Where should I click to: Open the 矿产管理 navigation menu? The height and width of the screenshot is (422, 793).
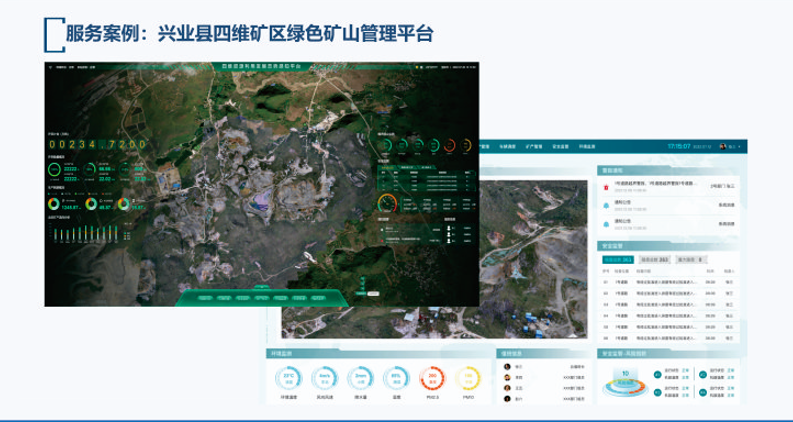(x=533, y=147)
